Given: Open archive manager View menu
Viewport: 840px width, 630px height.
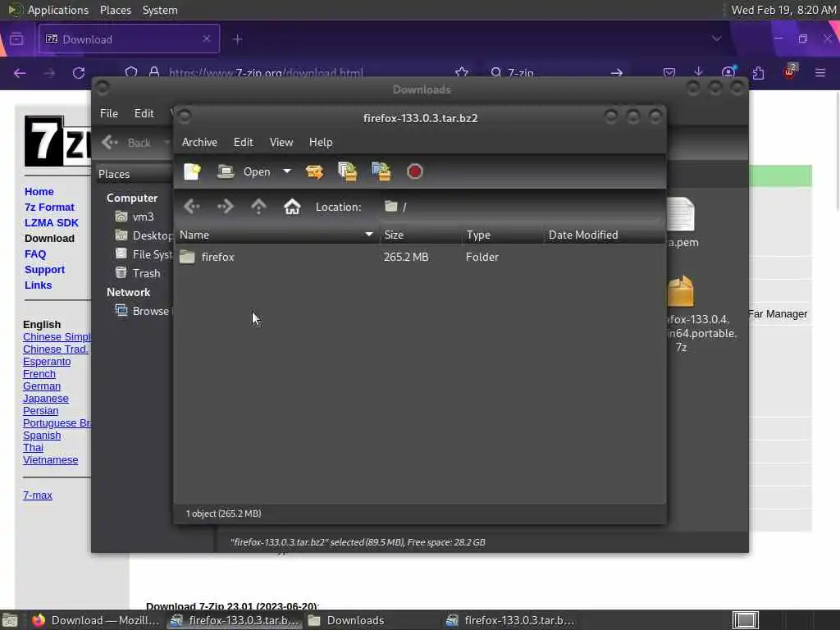Looking at the screenshot, I should (x=281, y=142).
